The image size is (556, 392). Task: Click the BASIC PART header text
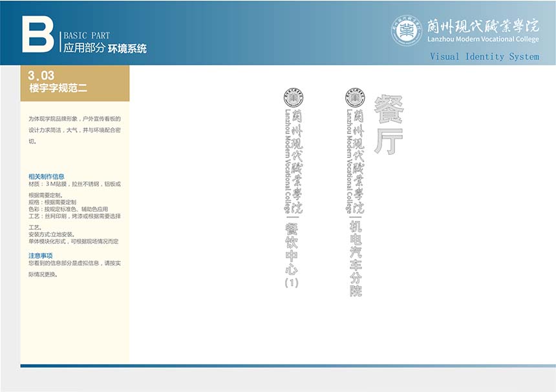pyautogui.click(x=87, y=36)
